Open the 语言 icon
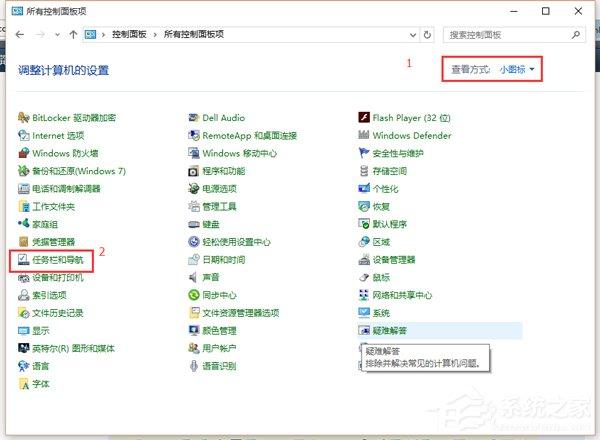600x440 pixels. [x=23, y=366]
